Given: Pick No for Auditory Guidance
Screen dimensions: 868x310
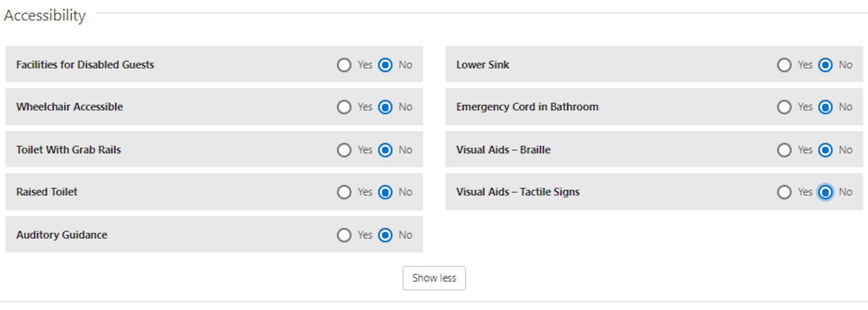Looking at the screenshot, I should click(x=385, y=235).
